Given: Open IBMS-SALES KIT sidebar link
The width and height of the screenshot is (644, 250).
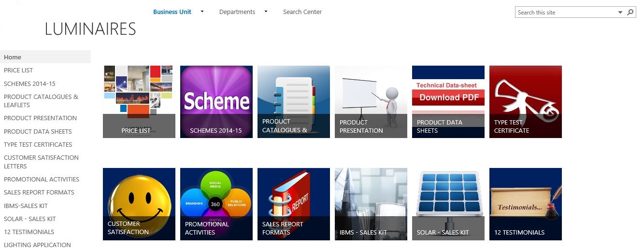Looking at the screenshot, I should (x=26, y=206).
